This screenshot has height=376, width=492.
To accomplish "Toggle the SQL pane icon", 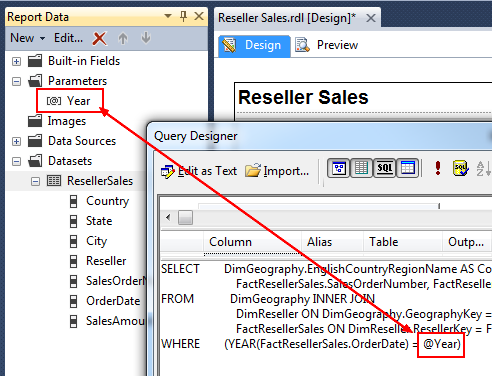I will click(384, 168).
